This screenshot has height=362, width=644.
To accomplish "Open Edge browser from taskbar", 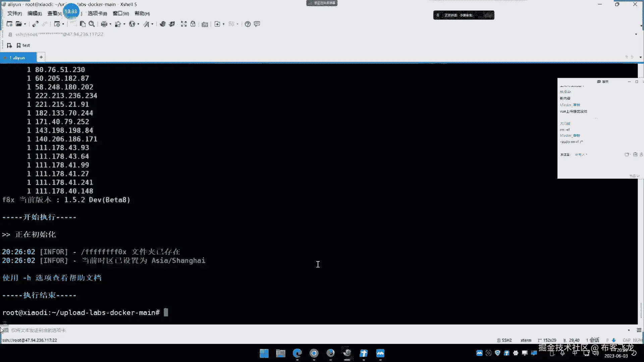I will (297, 353).
